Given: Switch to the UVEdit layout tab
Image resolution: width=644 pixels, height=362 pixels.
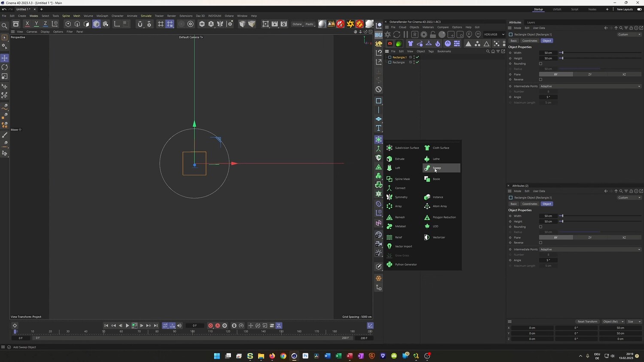Looking at the screenshot, I should 557,9.
